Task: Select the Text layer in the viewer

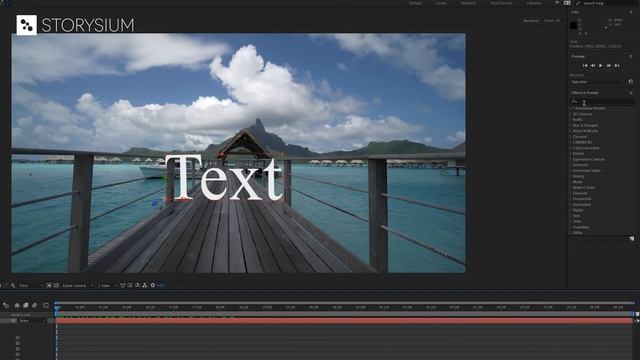Action: point(224,177)
